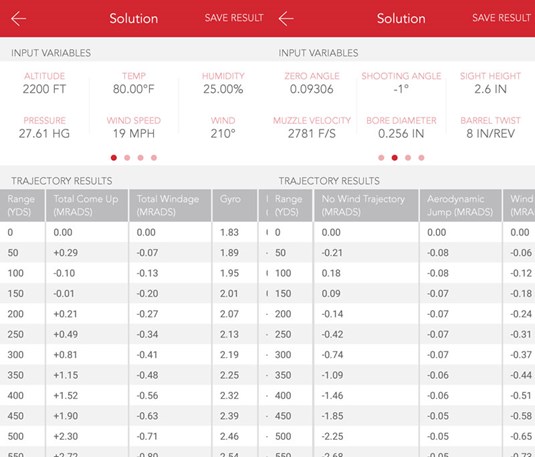Click the Gyro column header
This screenshot has height=457, width=535.
coord(235,205)
